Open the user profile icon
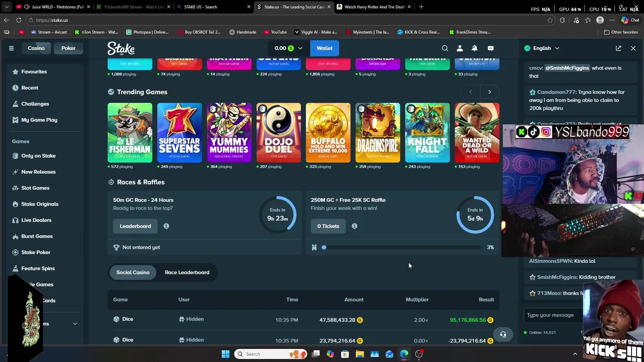 [459, 48]
